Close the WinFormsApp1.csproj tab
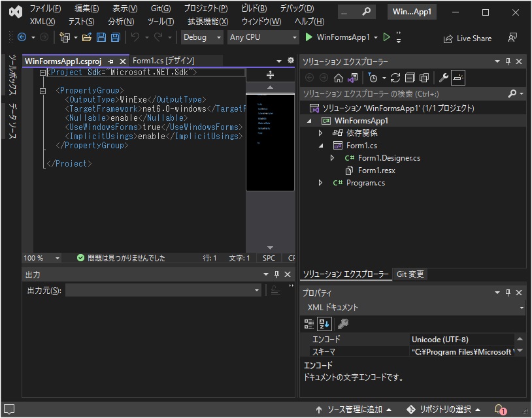Viewport: 532px width, 418px height. (x=123, y=61)
